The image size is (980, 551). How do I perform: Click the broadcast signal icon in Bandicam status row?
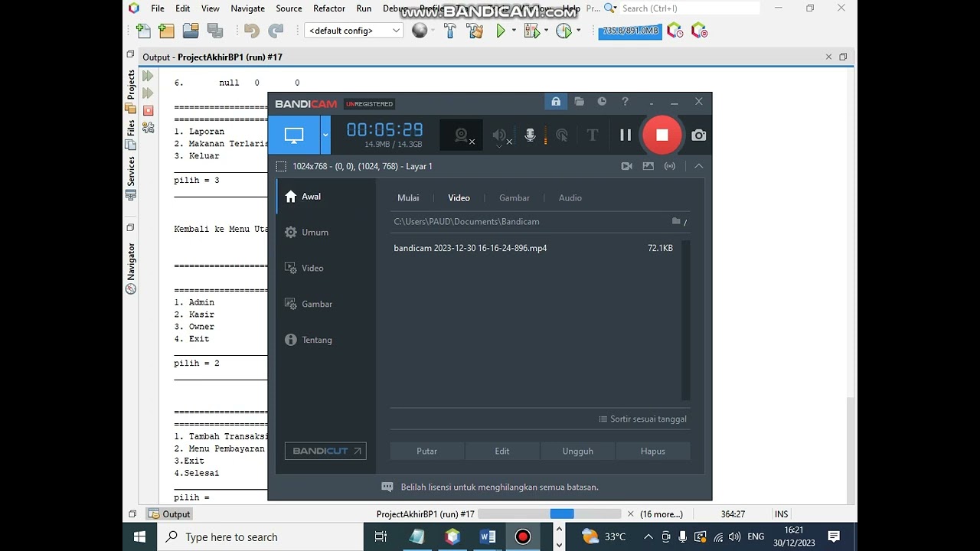coord(670,166)
